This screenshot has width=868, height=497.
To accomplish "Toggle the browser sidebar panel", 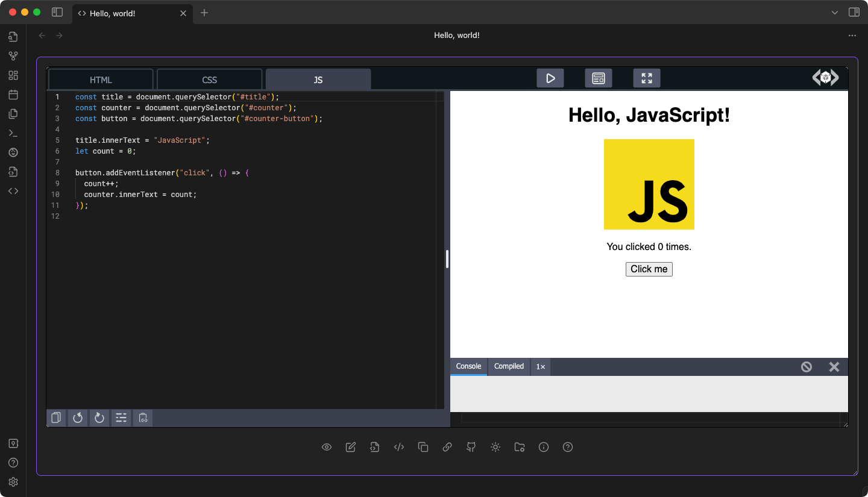I will click(57, 12).
